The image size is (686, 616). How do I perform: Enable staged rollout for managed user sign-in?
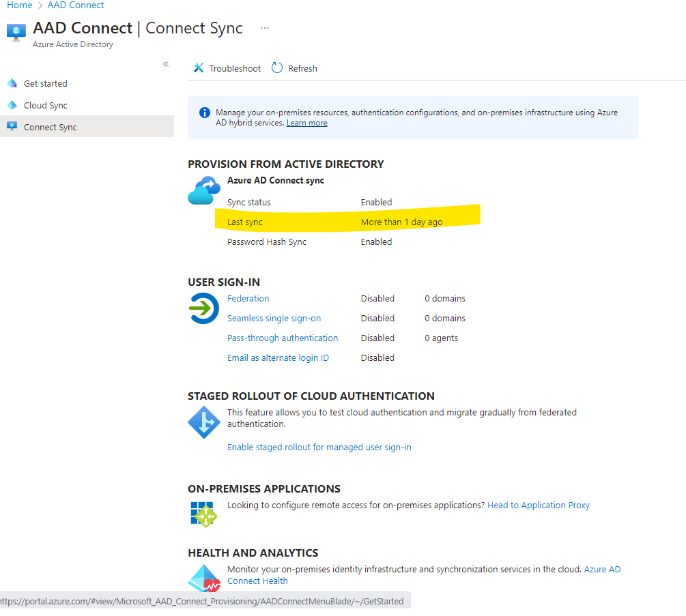click(x=319, y=448)
